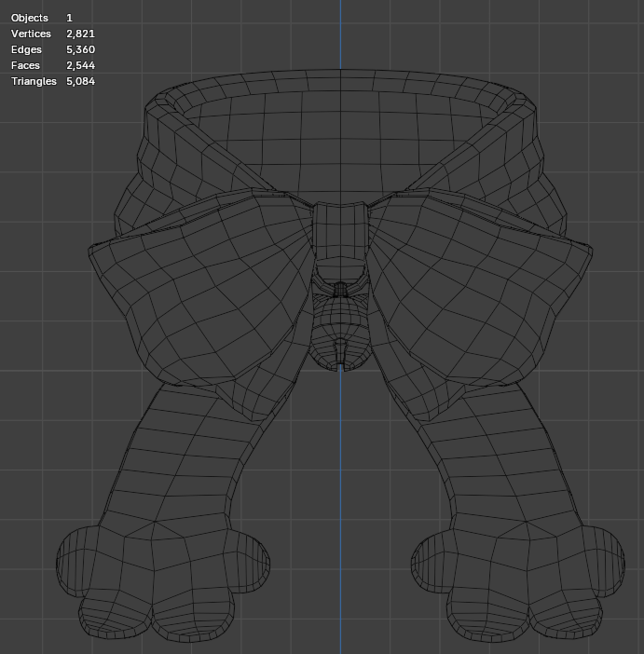Click the top rim of the collar ring

tap(340, 80)
